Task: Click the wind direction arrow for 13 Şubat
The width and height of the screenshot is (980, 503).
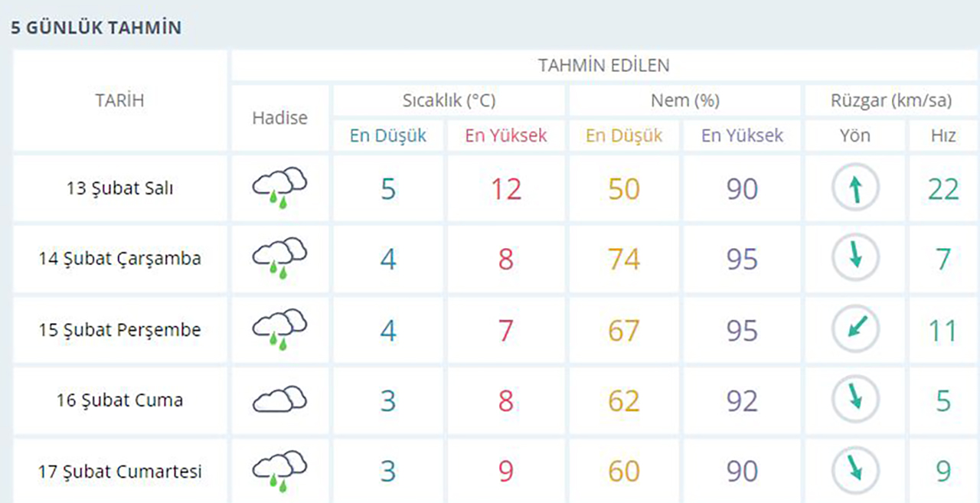Action: point(855,188)
